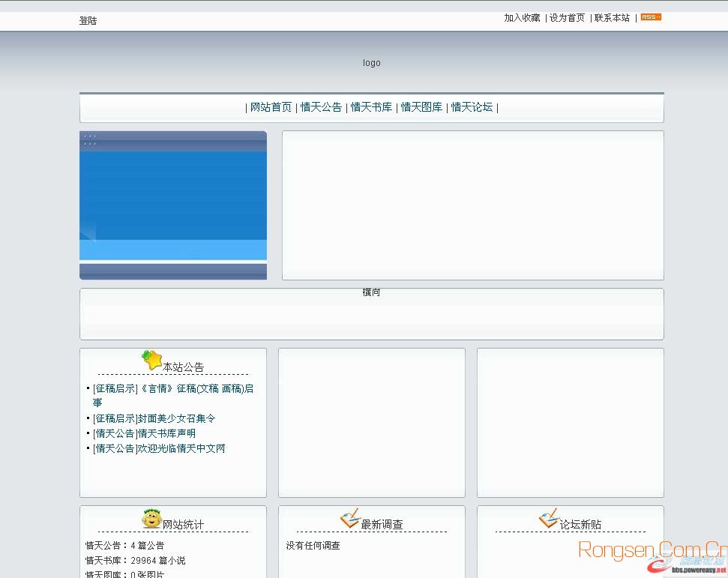
Task: Switch to 情天图库 in navigation
Action: (421, 107)
